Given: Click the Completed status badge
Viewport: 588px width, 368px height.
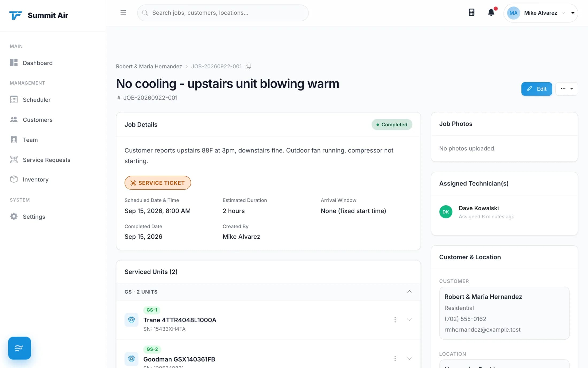Looking at the screenshot, I should [392, 124].
